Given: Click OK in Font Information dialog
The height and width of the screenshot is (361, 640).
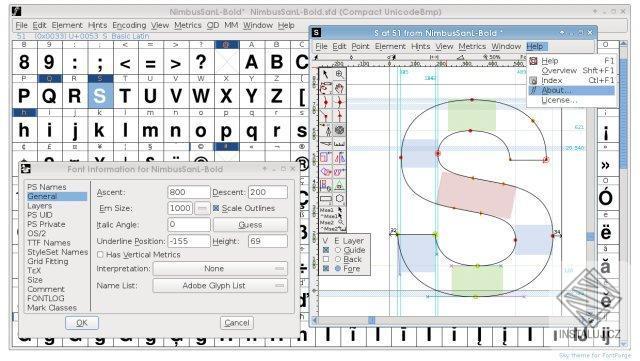Looking at the screenshot, I should (x=82, y=323).
